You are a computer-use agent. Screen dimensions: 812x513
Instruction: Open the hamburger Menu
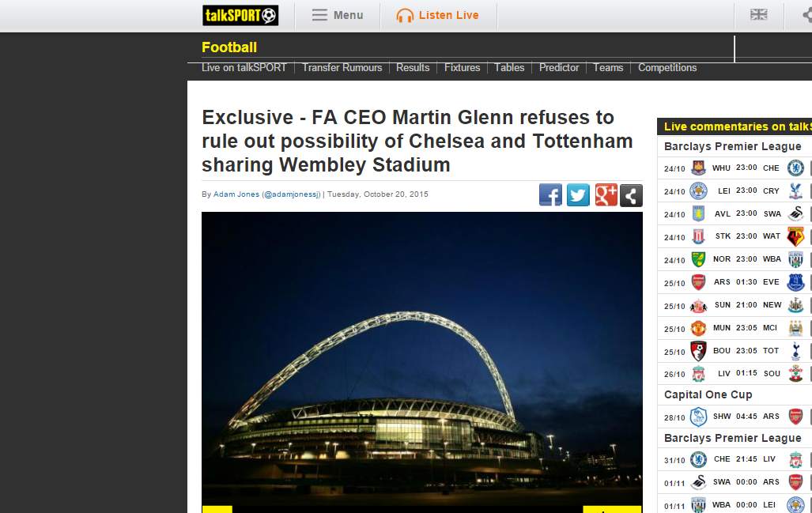coord(338,16)
